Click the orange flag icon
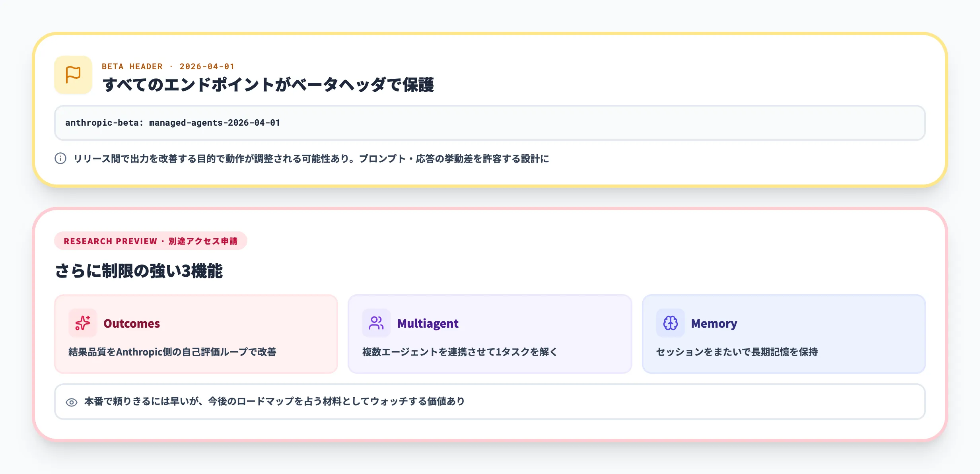The height and width of the screenshot is (474, 980). tap(73, 76)
